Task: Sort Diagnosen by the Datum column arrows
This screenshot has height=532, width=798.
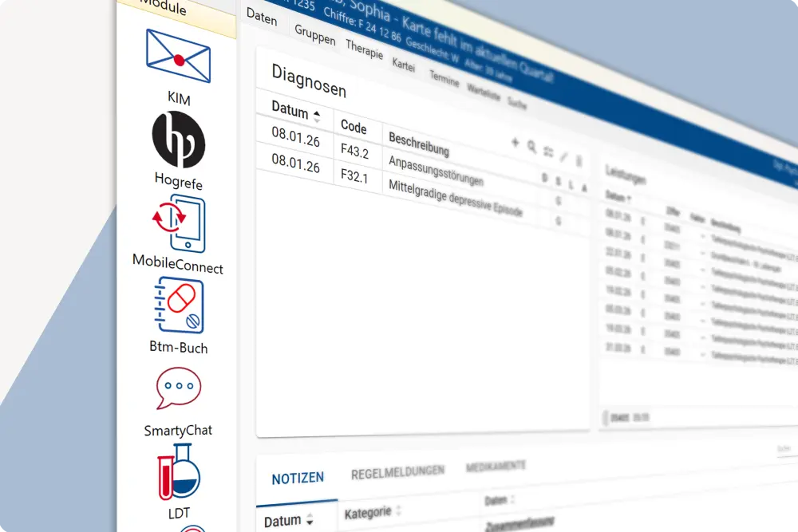Action: (x=317, y=116)
